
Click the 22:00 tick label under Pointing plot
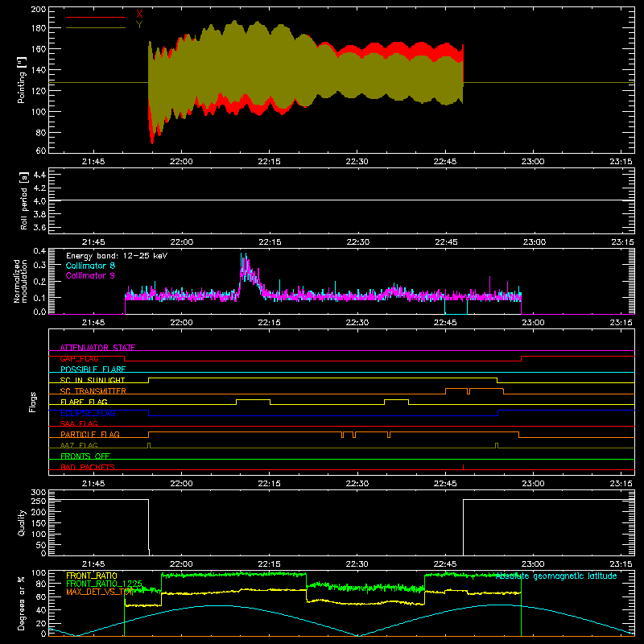[x=181, y=162]
